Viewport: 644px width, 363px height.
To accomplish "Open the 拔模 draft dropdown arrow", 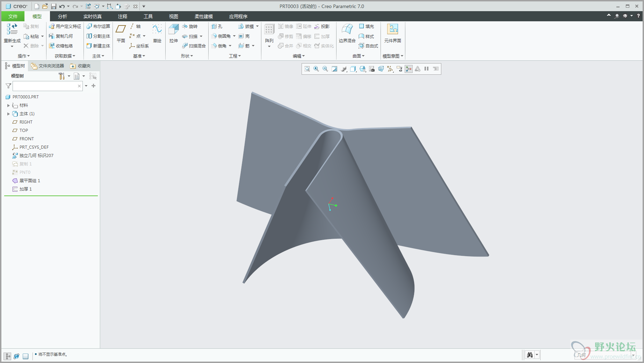I will coord(258,26).
